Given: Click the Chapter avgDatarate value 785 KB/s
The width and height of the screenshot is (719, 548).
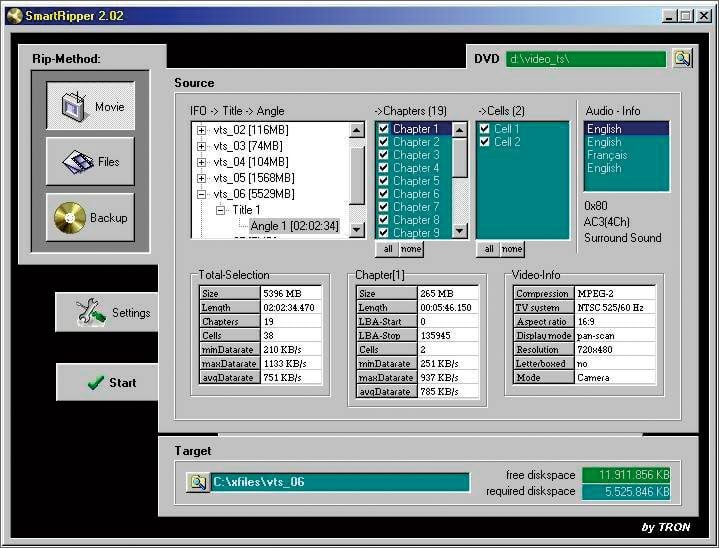Looking at the screenshot, I should tap(448, 392).
